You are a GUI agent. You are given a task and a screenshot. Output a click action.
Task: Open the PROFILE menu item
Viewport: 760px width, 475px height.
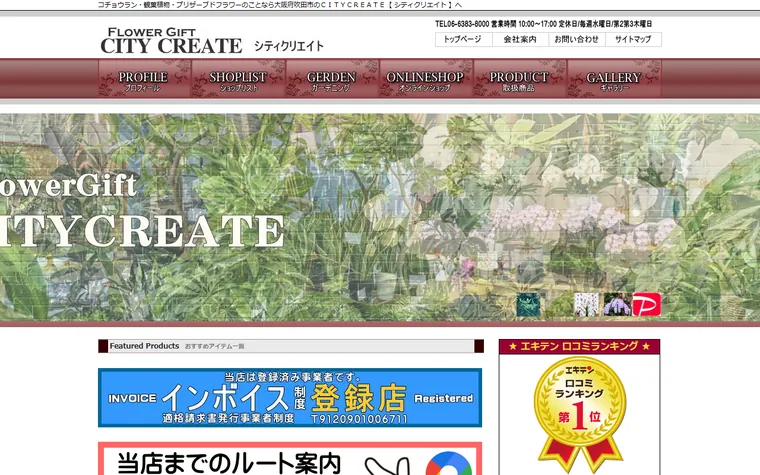[144, 79]
